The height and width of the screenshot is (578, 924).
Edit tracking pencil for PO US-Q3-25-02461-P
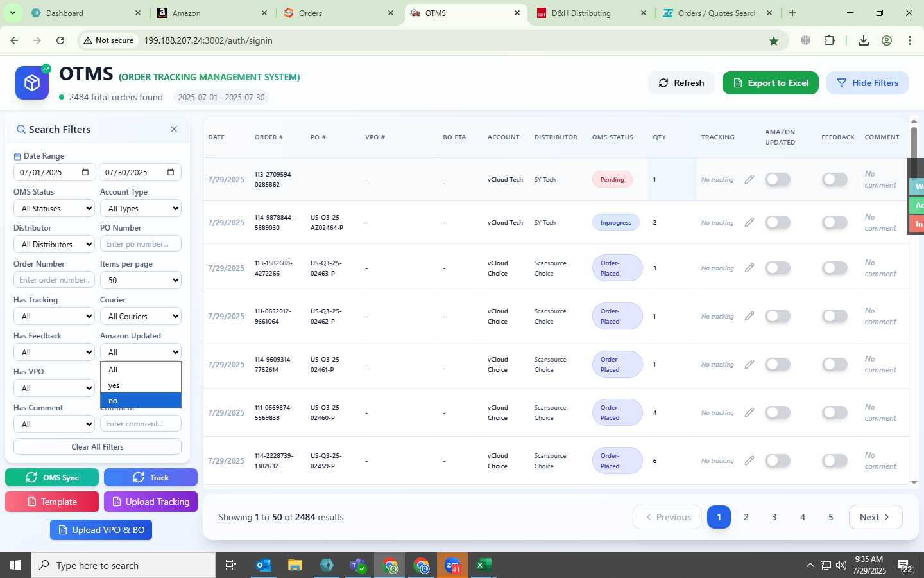pos(749,364)
